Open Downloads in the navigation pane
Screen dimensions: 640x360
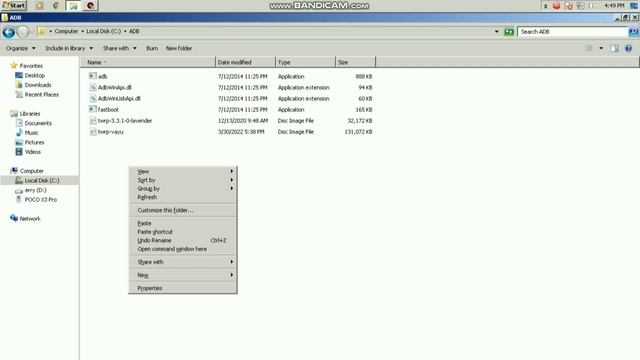[38, 85]
